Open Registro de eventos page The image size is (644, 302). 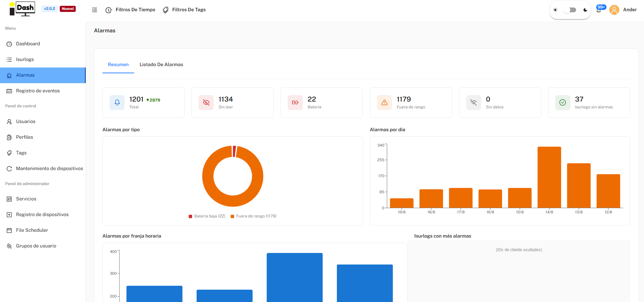click(43, 91)
